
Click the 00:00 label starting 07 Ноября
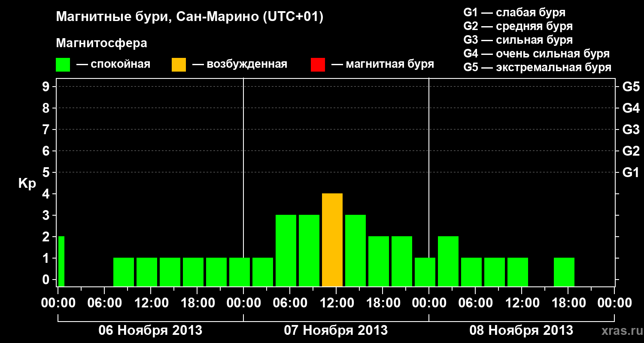point(243,303)
